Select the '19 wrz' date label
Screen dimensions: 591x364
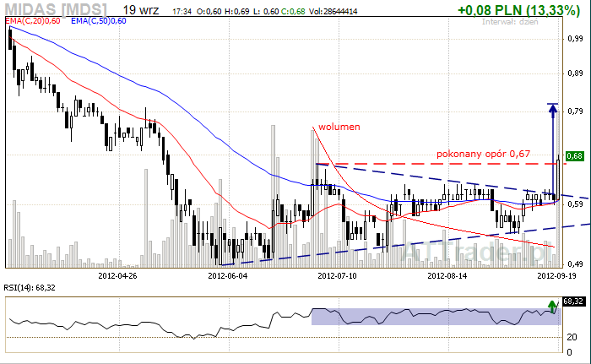pyautogui.click(x=141, y=10)
